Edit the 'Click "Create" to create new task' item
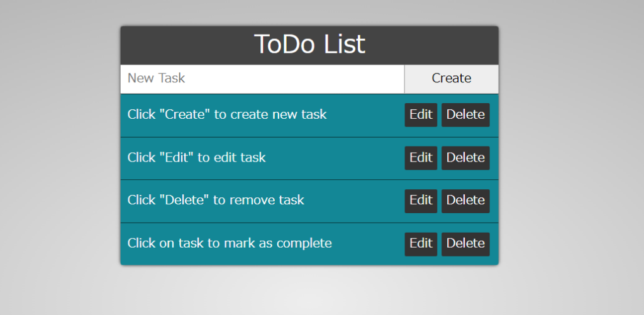The width and height of the screenshot is (644, 315). (421, 114)
